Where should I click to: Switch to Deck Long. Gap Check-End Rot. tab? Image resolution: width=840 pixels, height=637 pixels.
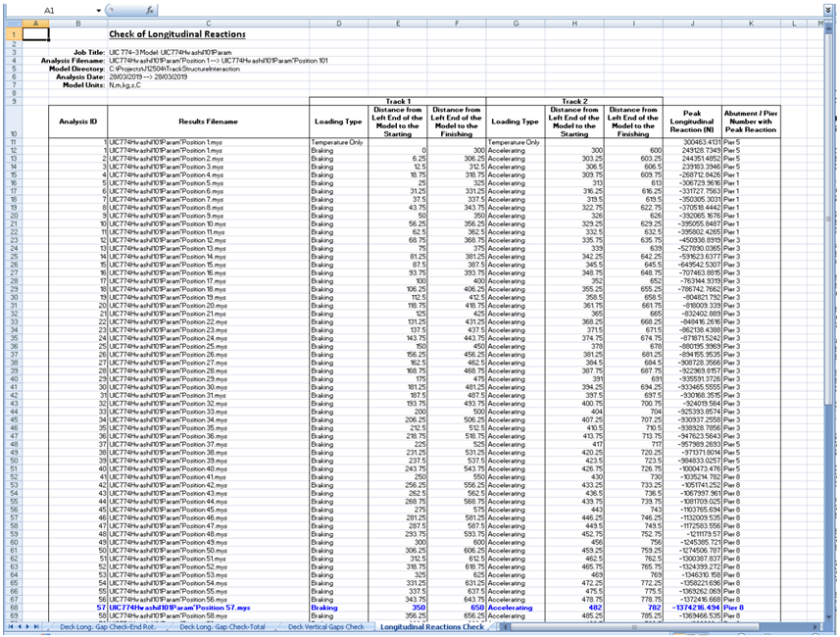(x=110, y=625)
